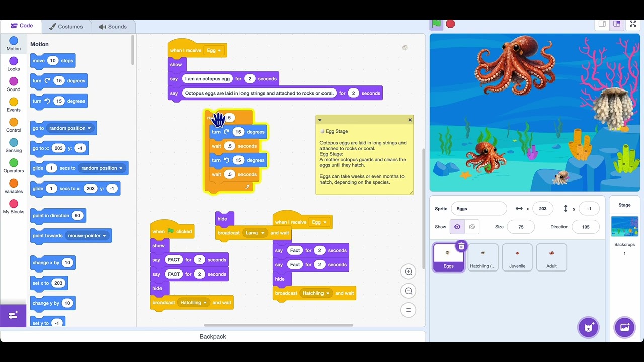Open the Code tab
This screenshot has height=362, width=644.
pyautogui.click(x=22, y=26)
